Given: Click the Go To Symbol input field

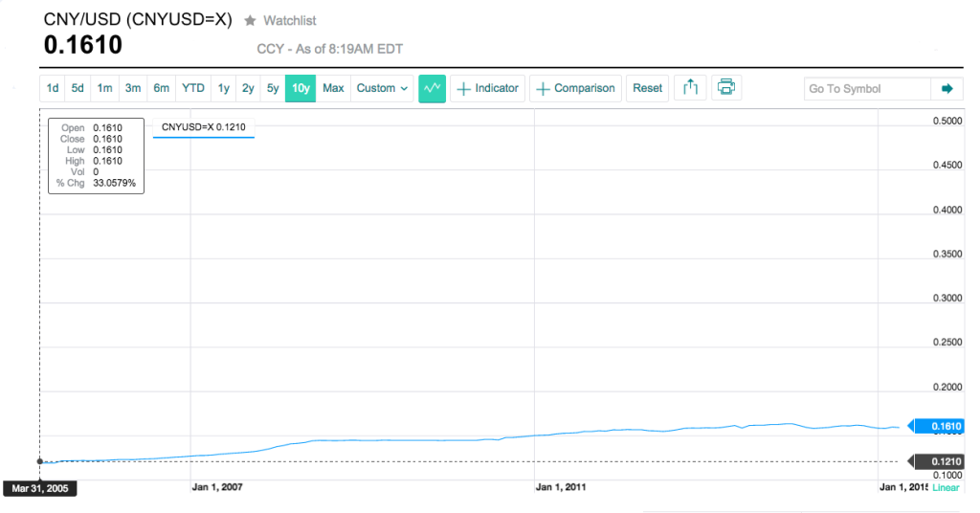Looking at the screenshot, I should tap(867, 89).
